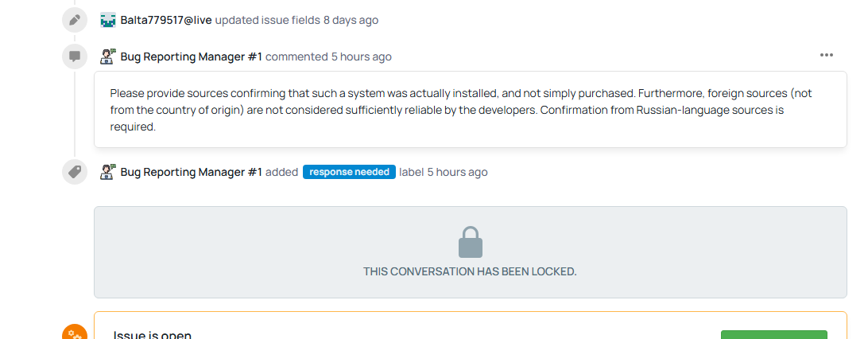Click the tag label timeline icon

(75, 172)
